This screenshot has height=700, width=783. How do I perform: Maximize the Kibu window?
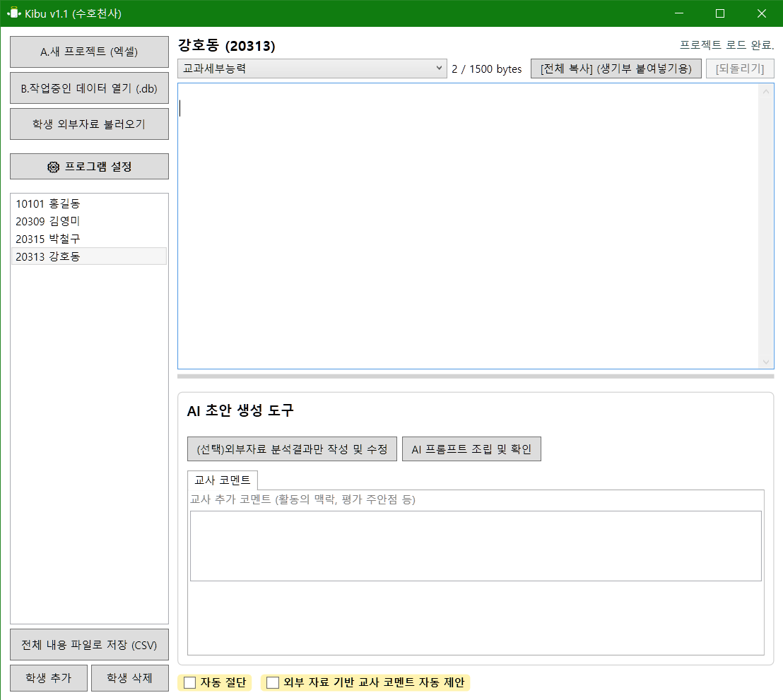click(720, 13)
